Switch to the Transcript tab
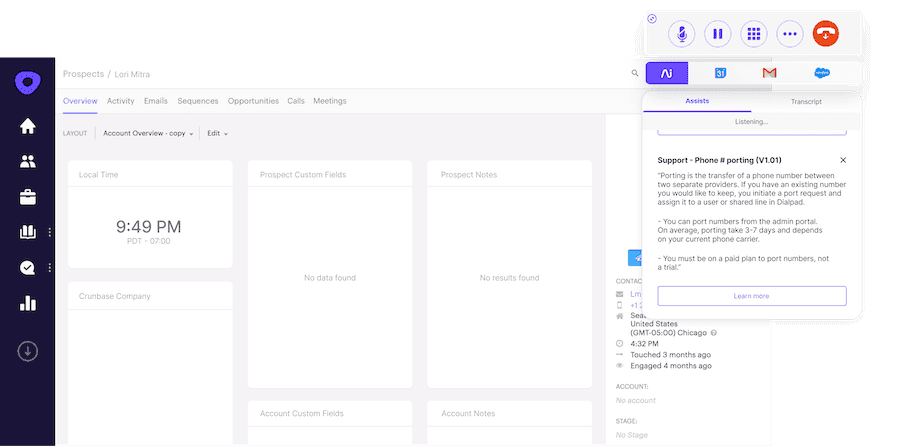The image size is (900, 446). coord(806,102)
